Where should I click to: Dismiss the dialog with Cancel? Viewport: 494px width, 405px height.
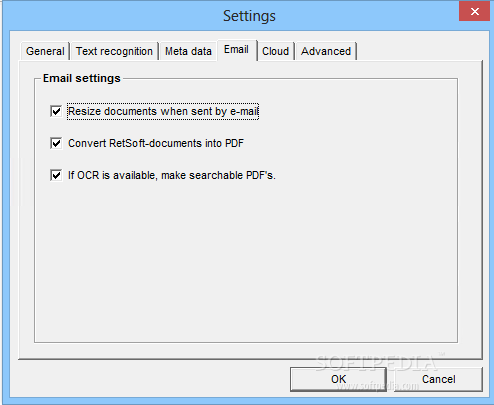(x=438, y=379)
